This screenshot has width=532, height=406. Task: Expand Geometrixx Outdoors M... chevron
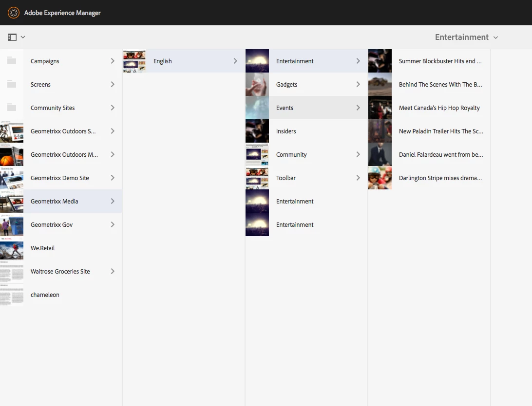(x=113, y=154)
